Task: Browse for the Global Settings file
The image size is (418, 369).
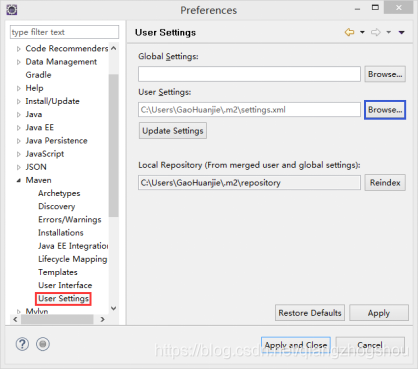Action: click(x=385, y=74)
